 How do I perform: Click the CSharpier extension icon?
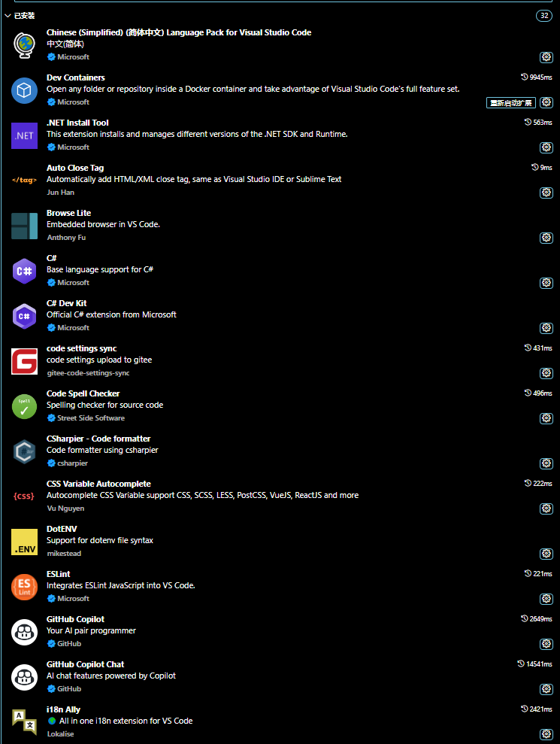click(x=24, y=451)
